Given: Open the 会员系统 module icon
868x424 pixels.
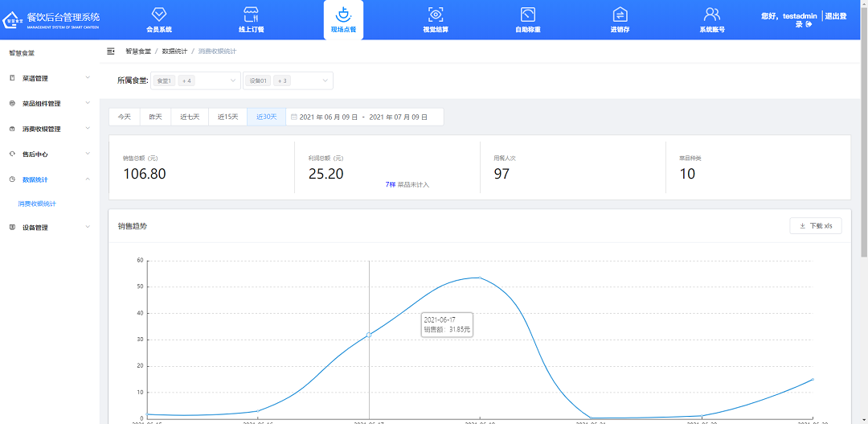Looking at the screenshot, I should (x=159, y=14).
